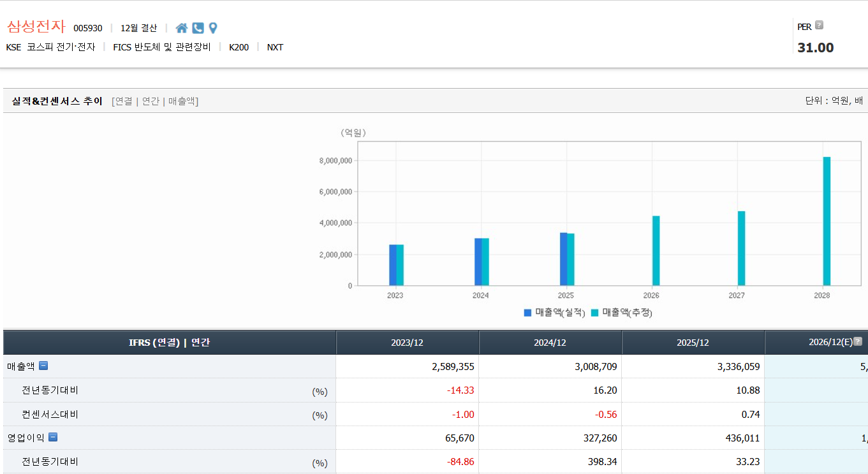Click the NXT label

click(276, 47)
